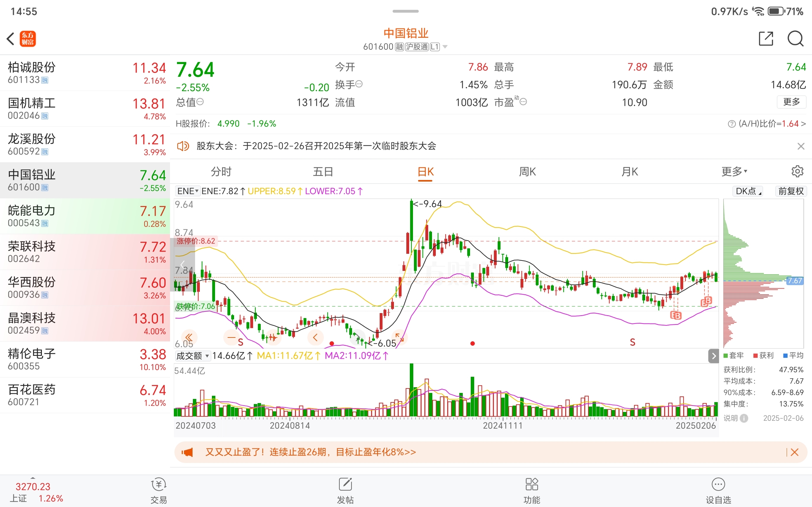Expand 更多 chart period dropdown
812x507 pixels.
[734, 171]
